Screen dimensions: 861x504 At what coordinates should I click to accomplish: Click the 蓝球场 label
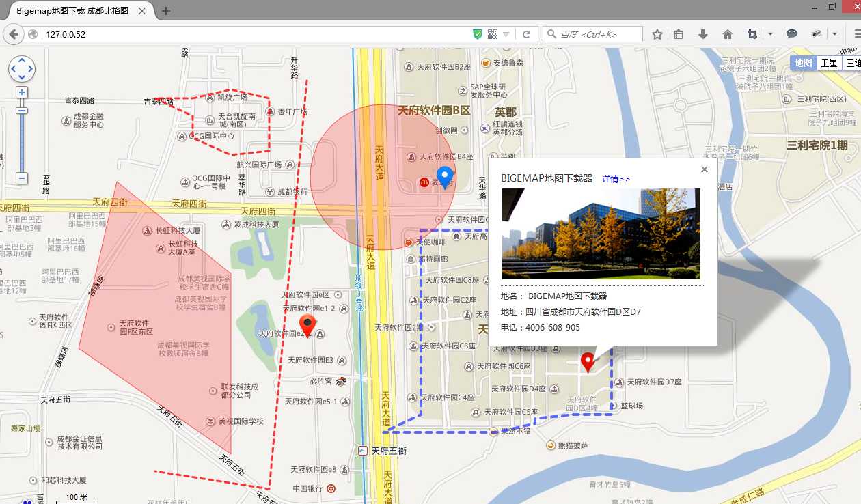click(631, 406)
